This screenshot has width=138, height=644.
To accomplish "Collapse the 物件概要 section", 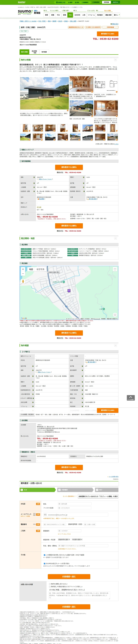I will [x=115, y=345].
